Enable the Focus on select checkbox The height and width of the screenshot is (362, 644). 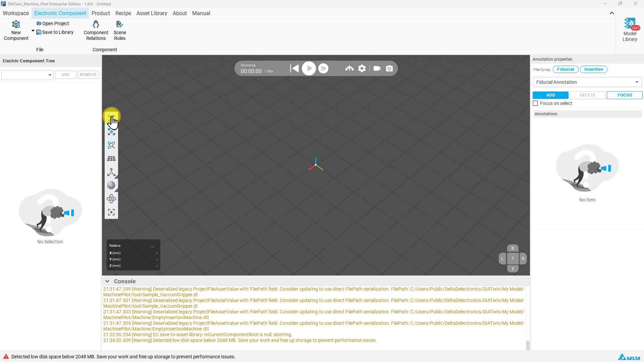click(x=535, y=103)
